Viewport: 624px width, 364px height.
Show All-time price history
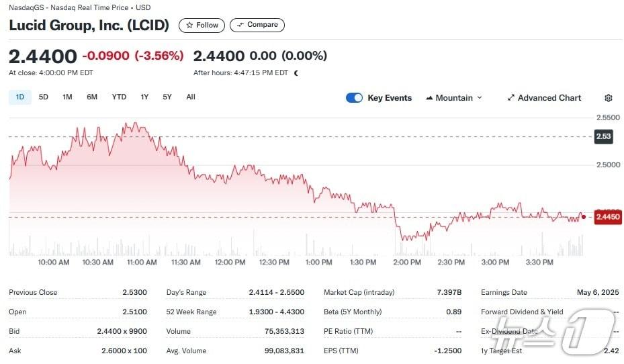191,97
